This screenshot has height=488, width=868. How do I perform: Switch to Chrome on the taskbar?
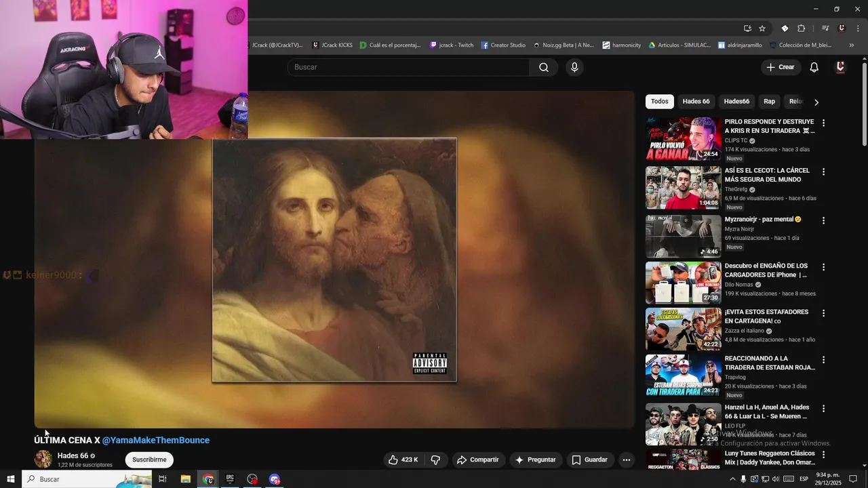(x=208, y=479)
